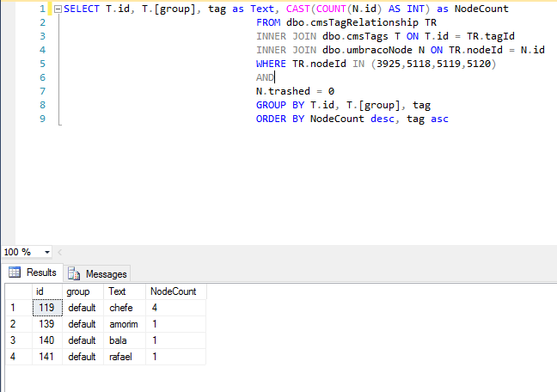Viewport: 557px width, 392px height.
Task: Click the default group cell in chefe row
Action: 83,308
